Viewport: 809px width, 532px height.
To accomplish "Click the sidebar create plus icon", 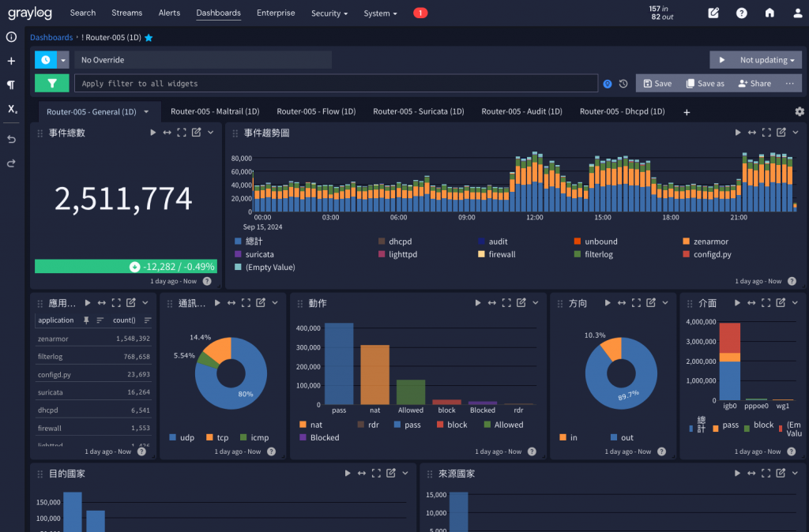I will pyautogui.click(x=11, y=61).
